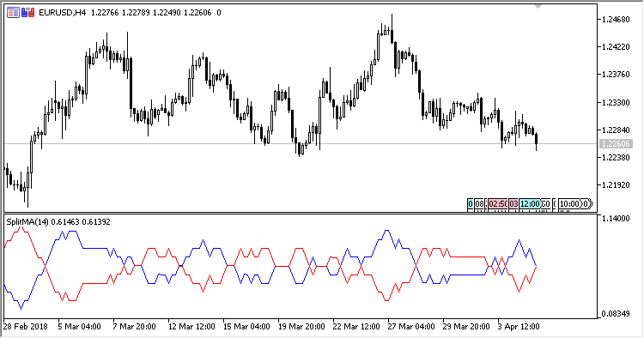
Task: Click the 1.23300 price scale value
Action: [616, 103]
